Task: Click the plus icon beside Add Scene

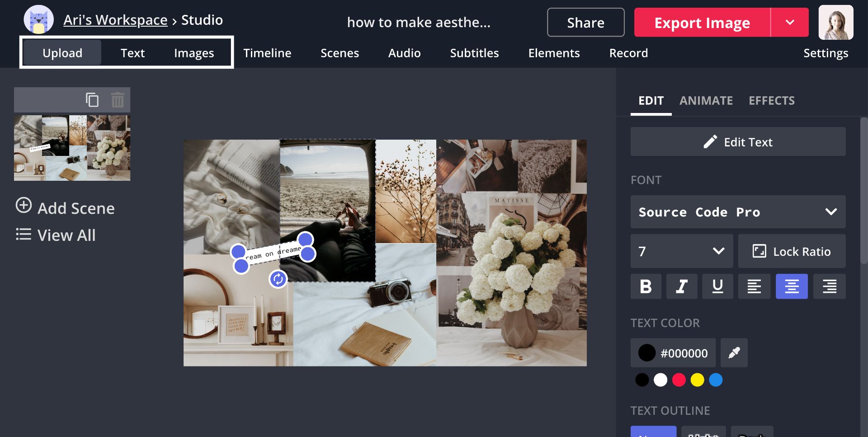Action: (x=24, y=205)
